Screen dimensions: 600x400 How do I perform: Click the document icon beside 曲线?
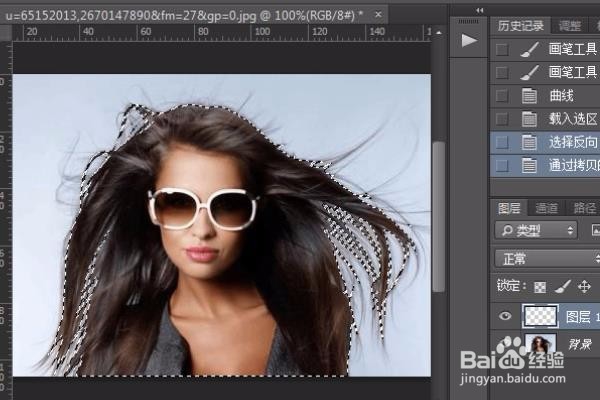click(x=529, y=96)
